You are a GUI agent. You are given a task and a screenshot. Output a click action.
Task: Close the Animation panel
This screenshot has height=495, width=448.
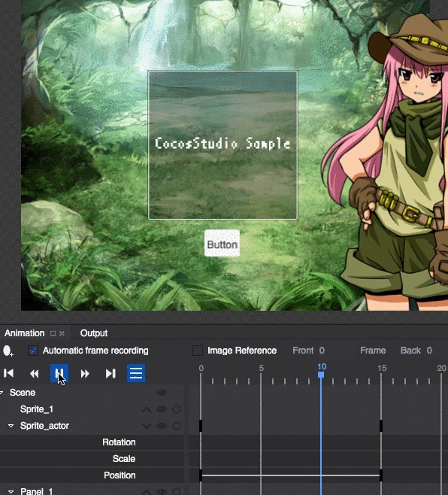point(62,333)
